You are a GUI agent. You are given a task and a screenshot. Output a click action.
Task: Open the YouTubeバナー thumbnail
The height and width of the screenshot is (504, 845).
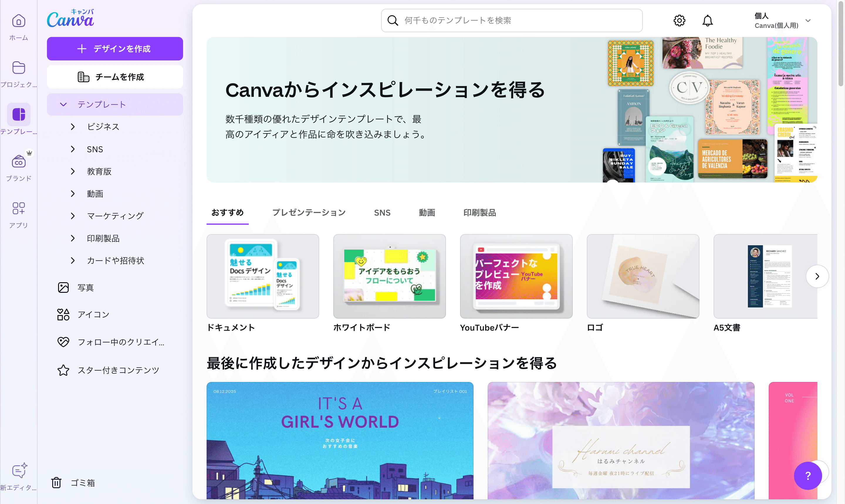(x=516, y=276)
